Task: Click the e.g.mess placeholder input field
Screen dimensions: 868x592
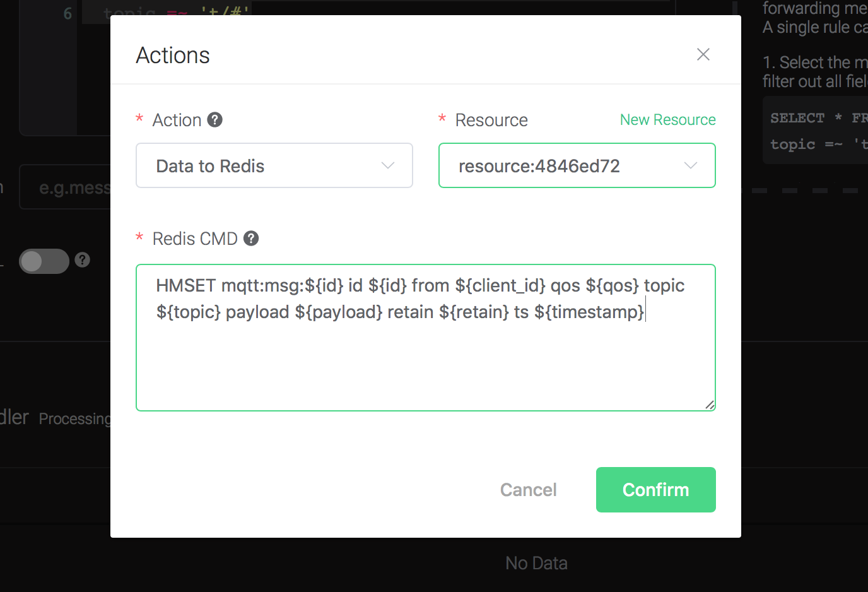Action: click(69, 187)
